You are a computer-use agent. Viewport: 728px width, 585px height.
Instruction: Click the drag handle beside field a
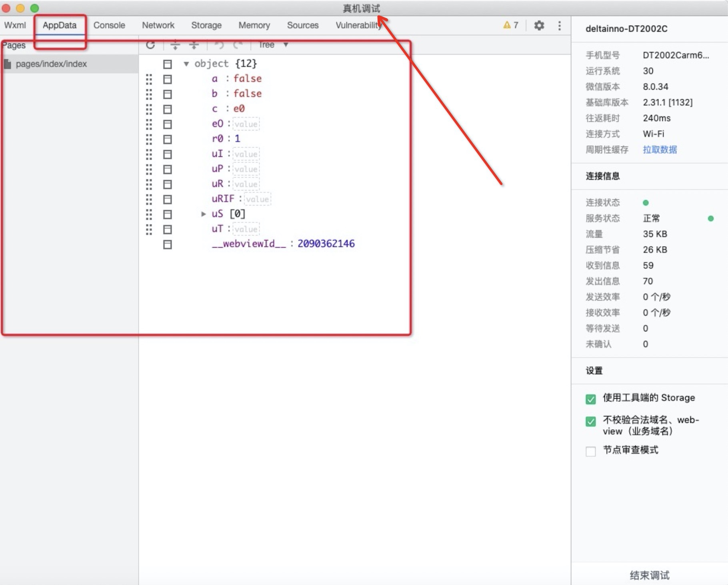tap(149, 79)
